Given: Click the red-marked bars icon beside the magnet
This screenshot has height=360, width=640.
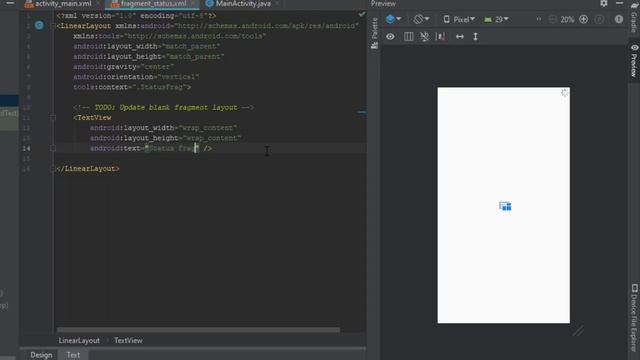Looking at the screenshot, I should pyautogui.click(x=440, y=37).
